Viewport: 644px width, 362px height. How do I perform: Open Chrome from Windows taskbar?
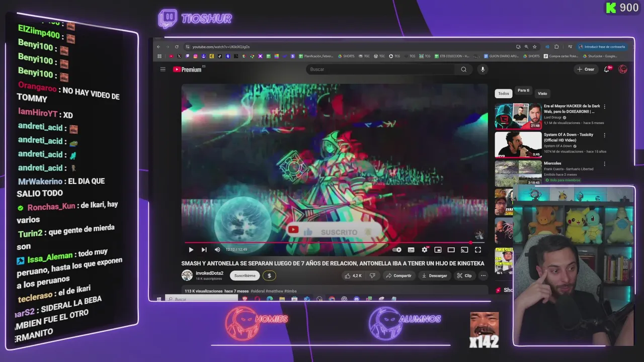coord(332,299)
